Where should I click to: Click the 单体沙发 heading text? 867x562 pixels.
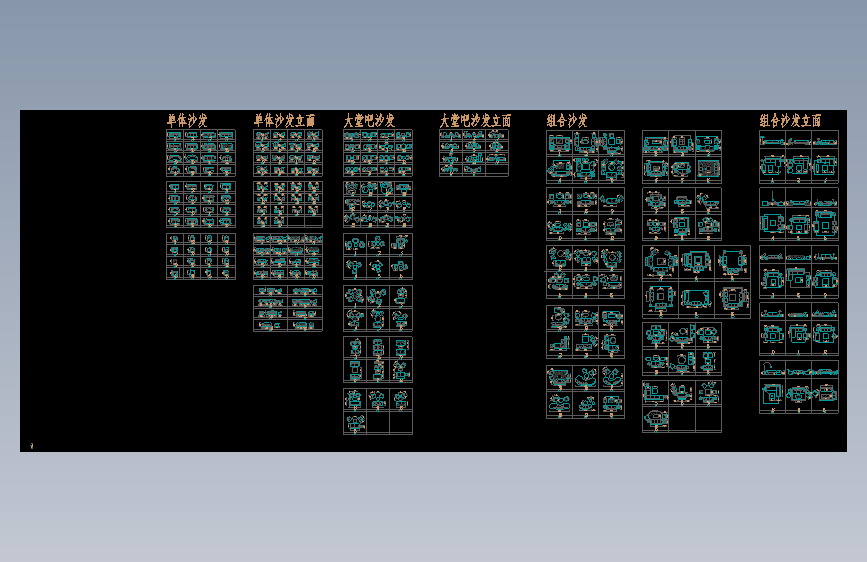[187, 120]
